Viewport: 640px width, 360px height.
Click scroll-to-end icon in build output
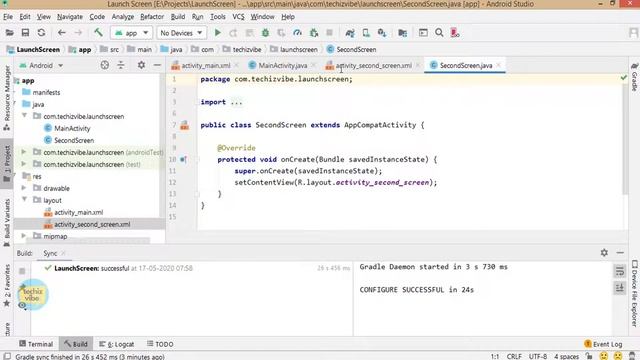620,288
